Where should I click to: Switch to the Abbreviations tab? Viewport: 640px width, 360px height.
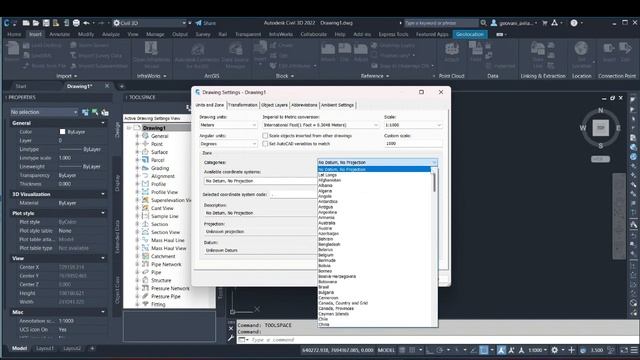[304, 105]
